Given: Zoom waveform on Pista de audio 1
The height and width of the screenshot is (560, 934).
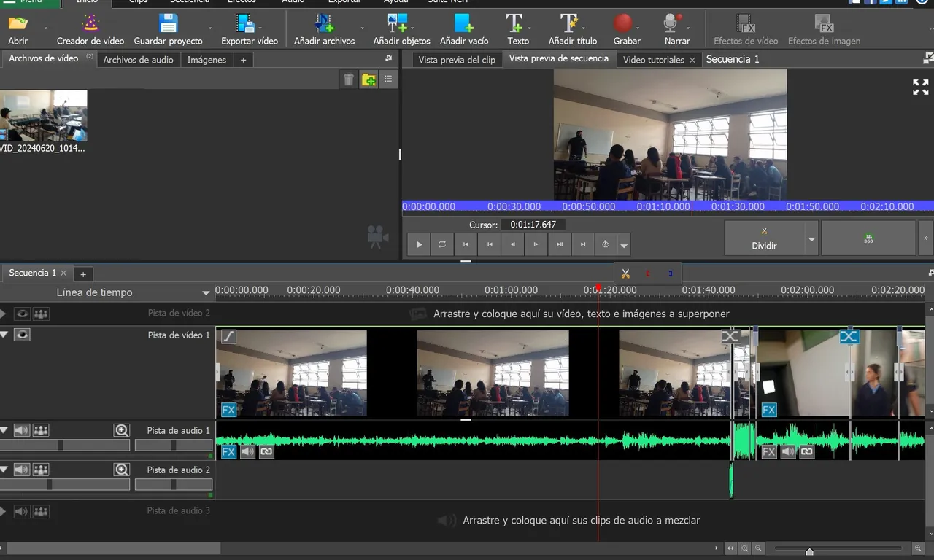Looking at the screenshot, I should [x=122, y=430].
